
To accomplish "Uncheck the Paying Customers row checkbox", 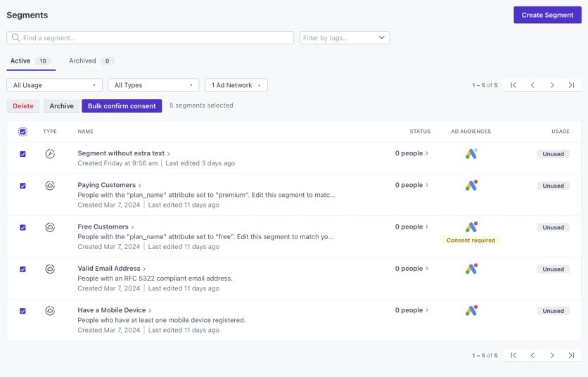I will pos(23,186).
